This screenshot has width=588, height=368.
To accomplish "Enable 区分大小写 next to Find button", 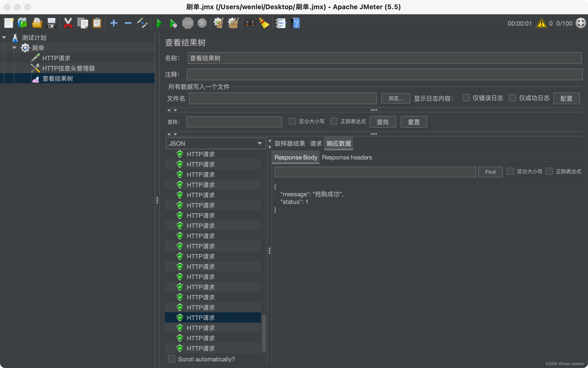I will coord(510,171).
